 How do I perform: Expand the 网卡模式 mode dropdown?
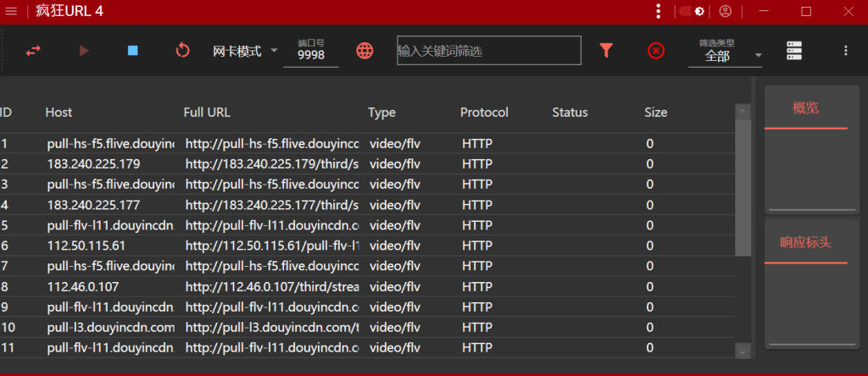tap(245, 52)
